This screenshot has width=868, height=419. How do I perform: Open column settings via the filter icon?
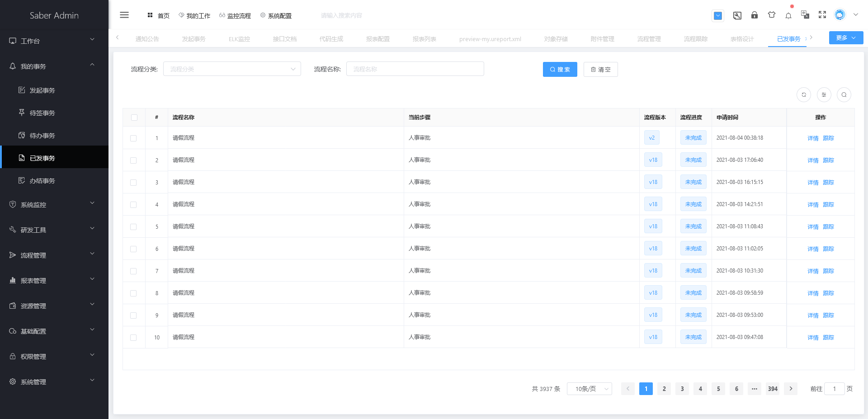coord(824,95)
